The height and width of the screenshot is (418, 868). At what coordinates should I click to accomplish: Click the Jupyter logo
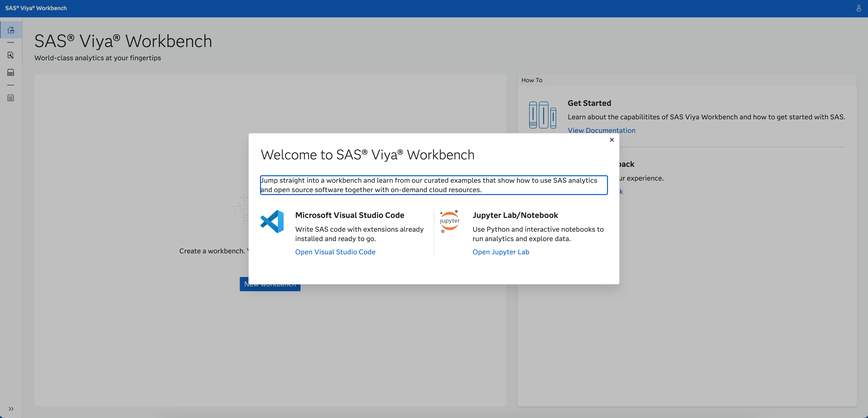(449, 222)
